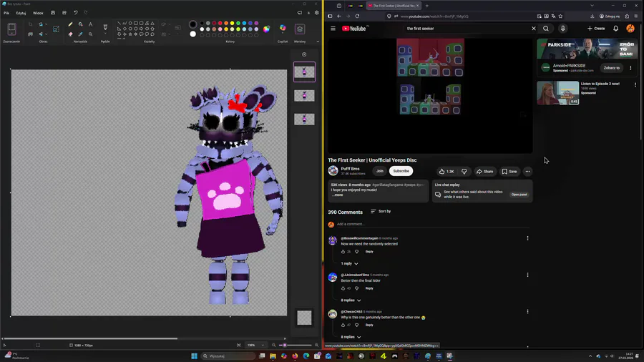644x362 pixels.
Task: Expand 1 reply under Bosswillcommentagain comment
Action: tap(349, 263)
